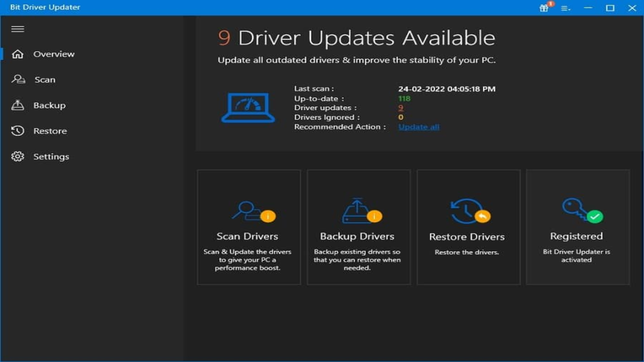The width and height of the screenshot is (644, 362).
Task: Click the Scan Drivers magnifier icon
Action: (x=253, y=212)
